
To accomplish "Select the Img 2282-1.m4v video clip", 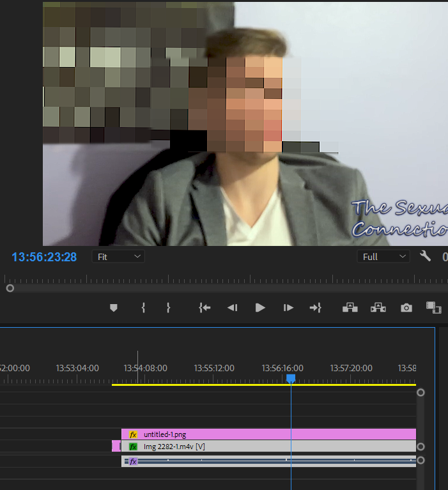I will tap(268, 447).
